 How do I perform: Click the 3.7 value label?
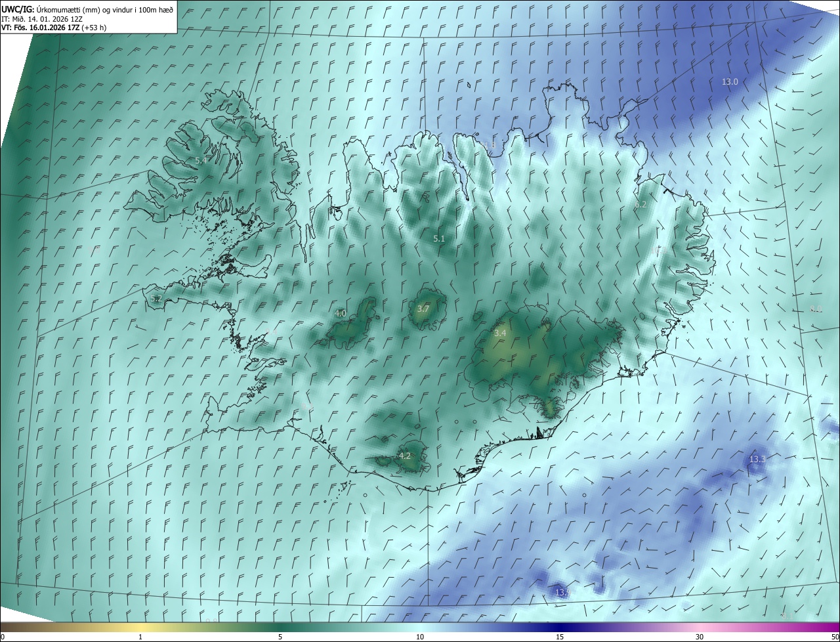423,309
